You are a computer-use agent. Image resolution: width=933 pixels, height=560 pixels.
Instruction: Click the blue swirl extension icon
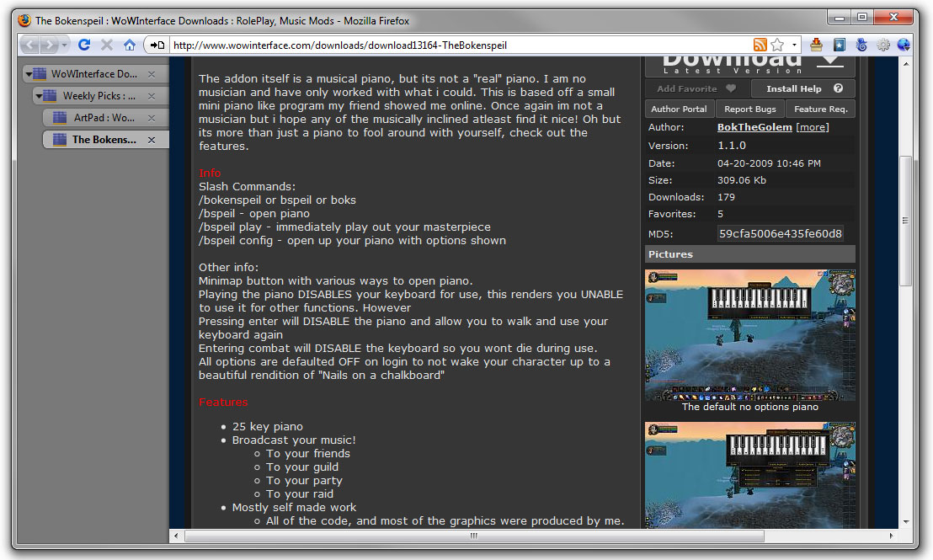pos(861,45)
